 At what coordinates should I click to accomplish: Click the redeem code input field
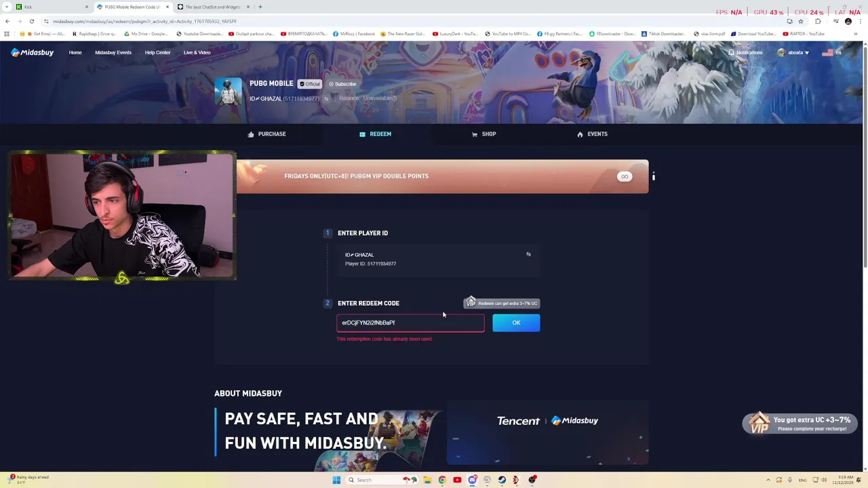[x=410, y=323]
